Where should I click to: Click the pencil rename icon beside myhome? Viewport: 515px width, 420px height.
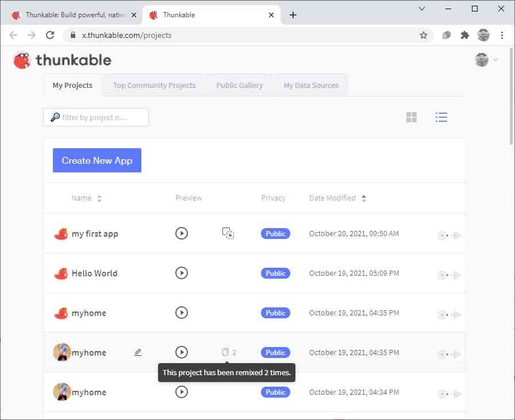point(137,352)
